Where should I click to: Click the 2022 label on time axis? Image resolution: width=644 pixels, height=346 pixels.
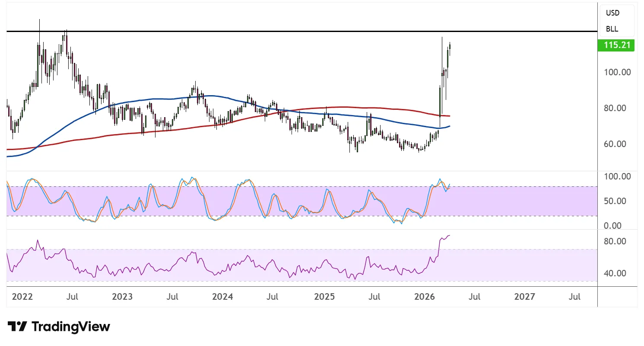(22, 297)
